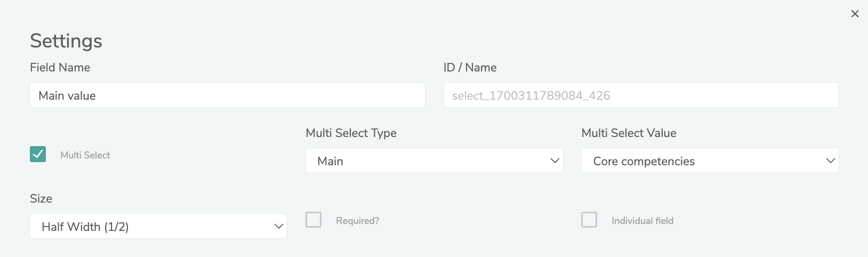Click the "Field Name" label

tap(60, 68)
